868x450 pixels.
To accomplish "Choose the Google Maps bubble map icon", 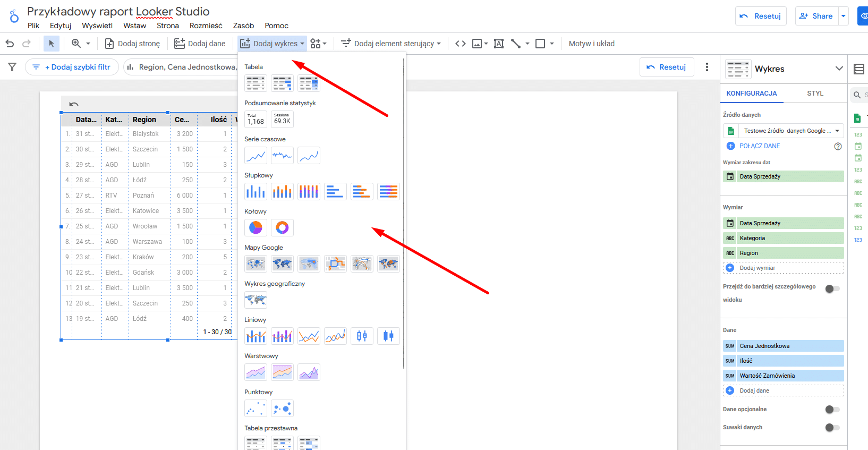I will 256,264.
